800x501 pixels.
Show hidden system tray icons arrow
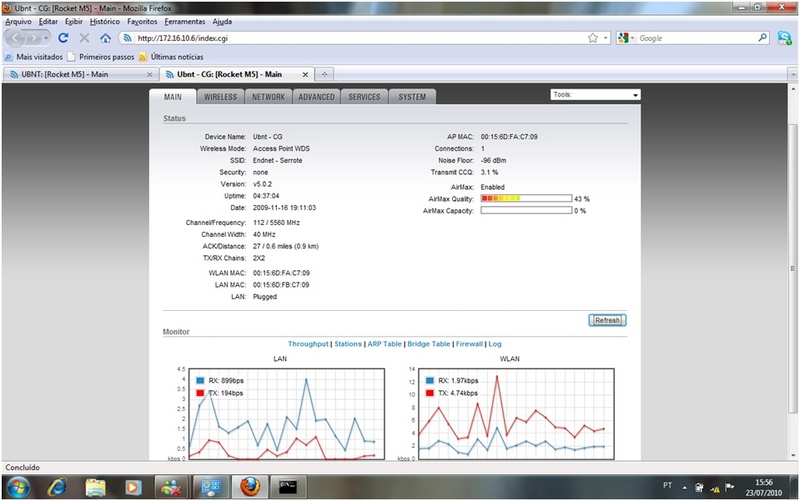tap(685, 488)
